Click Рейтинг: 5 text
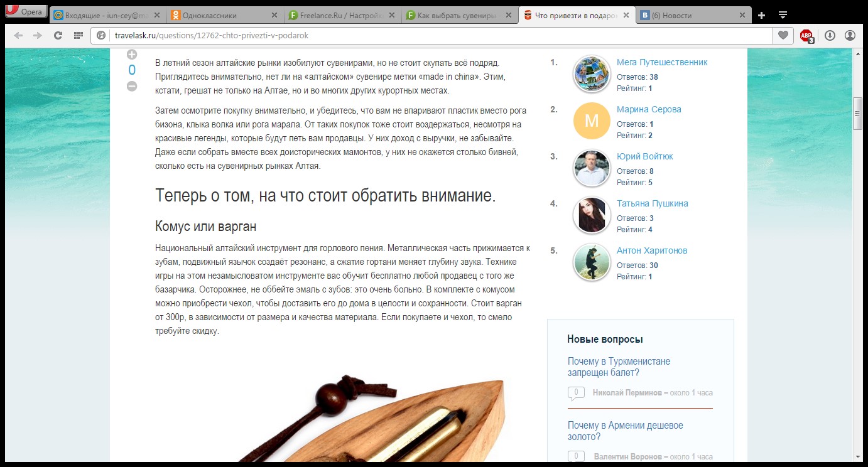The width and height of the screenshot is (868, 467). [634, 183]
